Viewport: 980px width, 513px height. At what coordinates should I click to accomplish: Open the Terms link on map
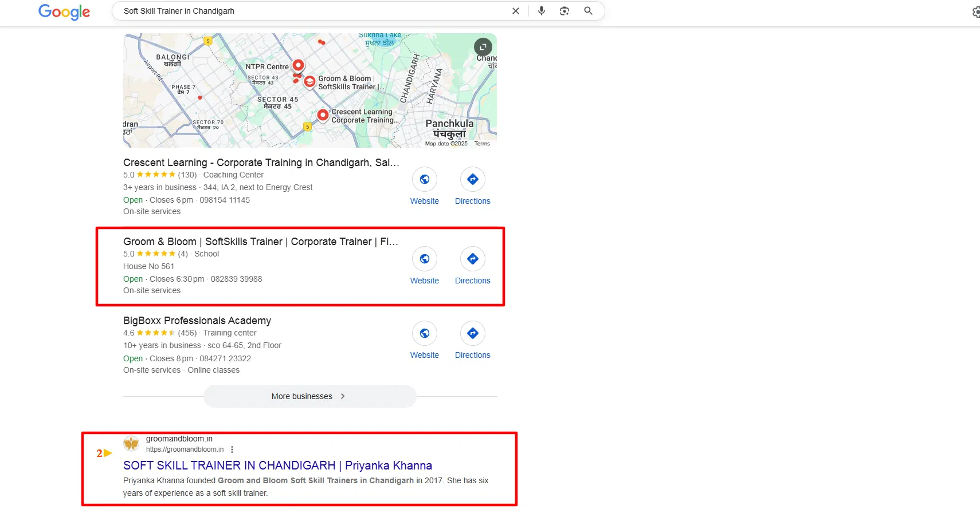click(482, 144)
